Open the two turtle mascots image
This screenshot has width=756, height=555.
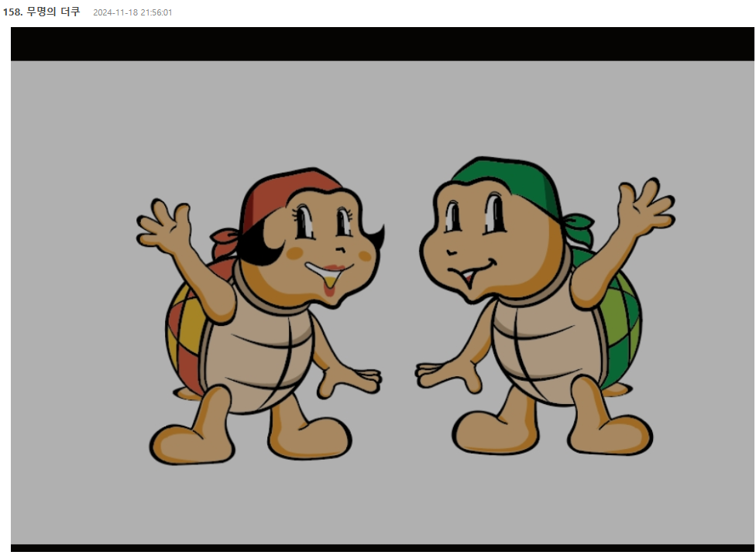coord(383,289)
